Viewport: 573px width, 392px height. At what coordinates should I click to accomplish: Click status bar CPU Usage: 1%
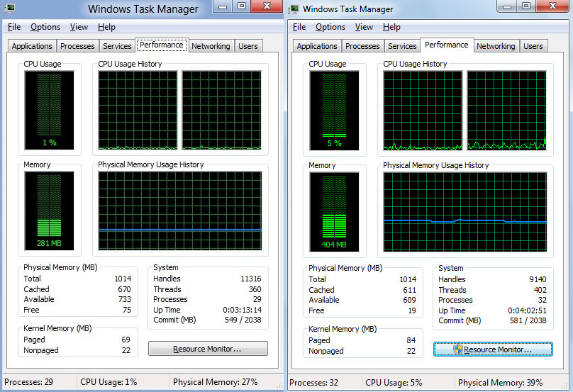109,382
